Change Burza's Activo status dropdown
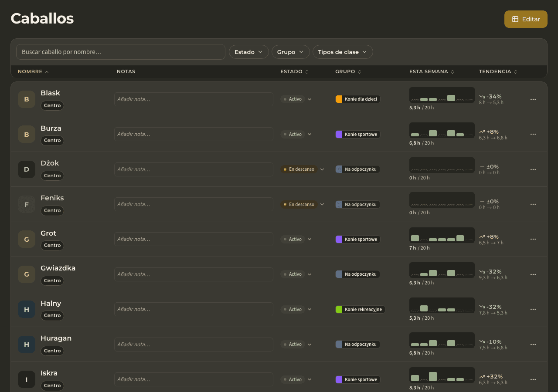The width and height of the screenshot is (558, 392). click(296, 134)
